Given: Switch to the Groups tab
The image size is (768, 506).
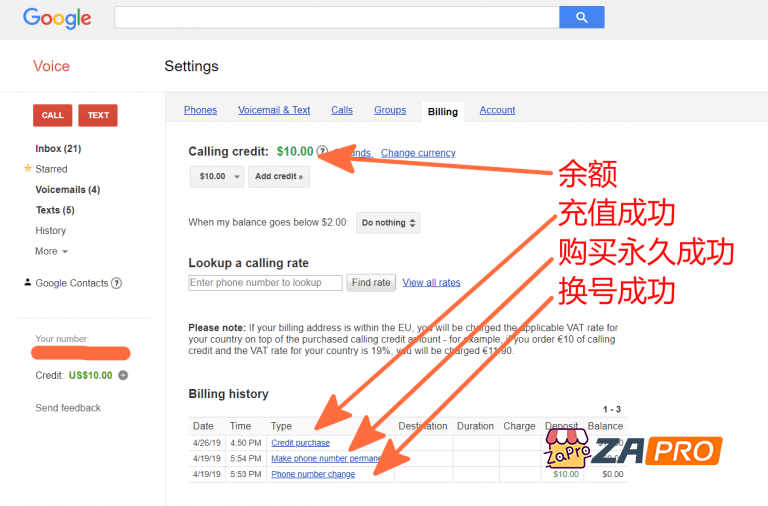Looking at the screenshot, I should click(x=390, y=110).
